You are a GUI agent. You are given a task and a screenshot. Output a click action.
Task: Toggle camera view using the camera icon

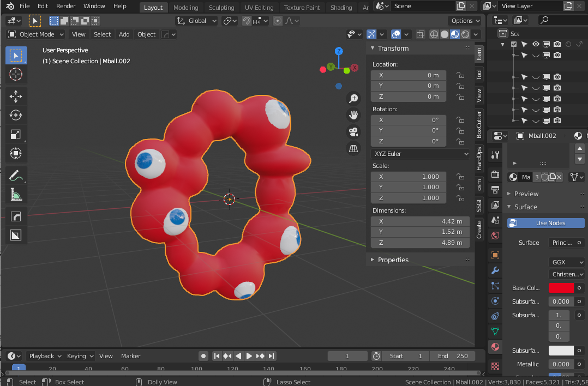[353, 132]
